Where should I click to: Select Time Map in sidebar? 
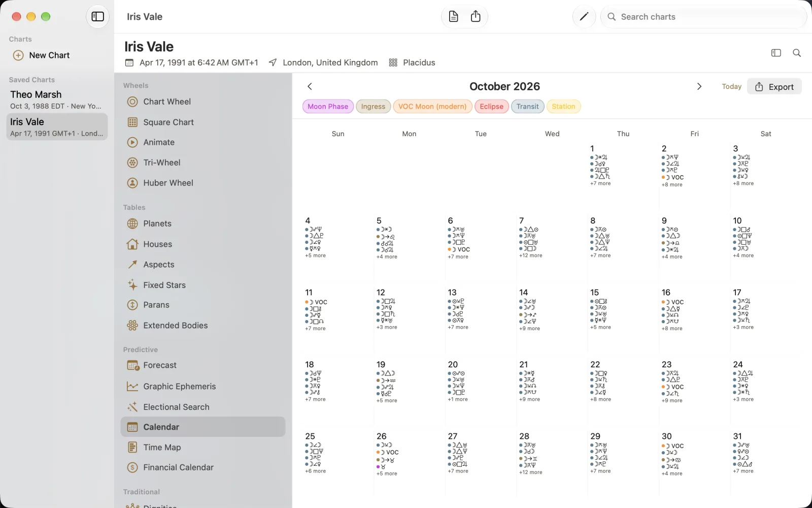click(203, 447)
